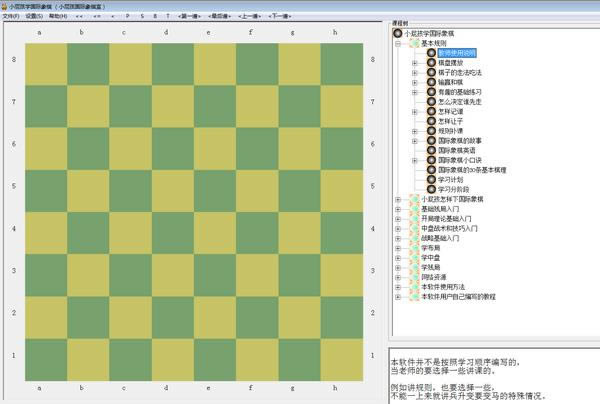Click folder icon of 本软件使用方法
Screen dimensions: 600x404
(414, 287)
